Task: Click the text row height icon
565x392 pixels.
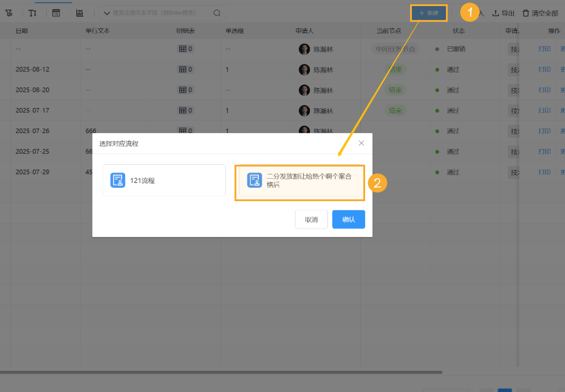Action: coord(33,13)
